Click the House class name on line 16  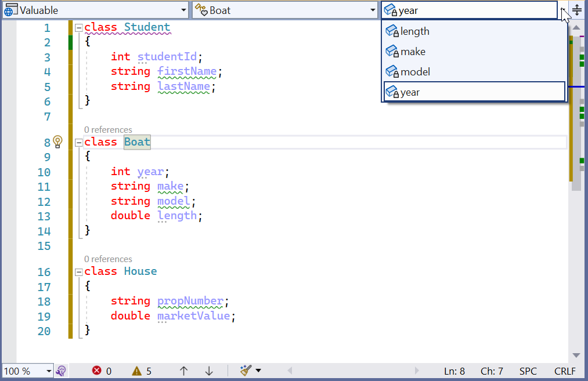[x=140, y=271]
